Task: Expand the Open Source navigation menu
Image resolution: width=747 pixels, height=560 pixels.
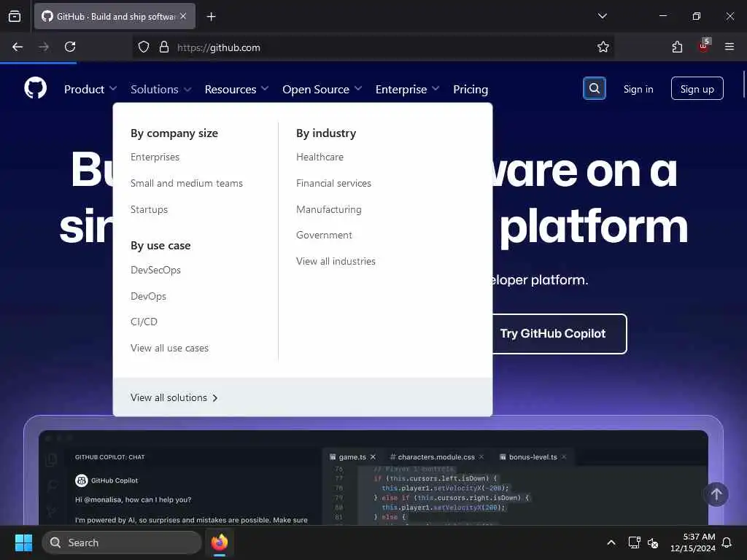Action: [x=322, y=89]
